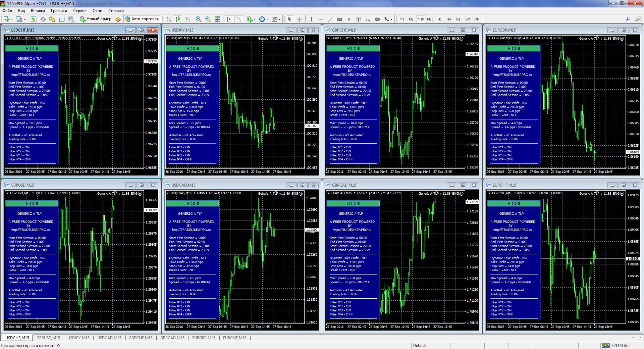Select the Fibonacci Retracement tool

pyautogui.click(x=368, y=19)
